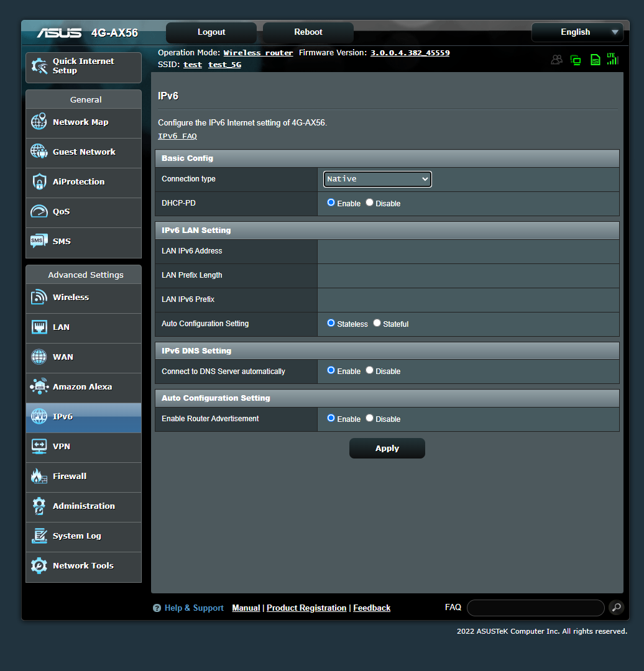Open the Product Registration link

pos(306,608)
